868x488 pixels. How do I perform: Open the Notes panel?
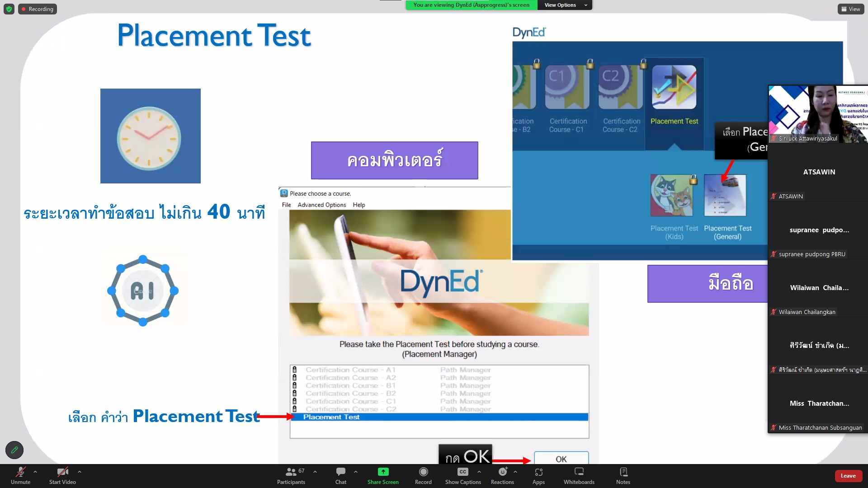coord(623,475)
